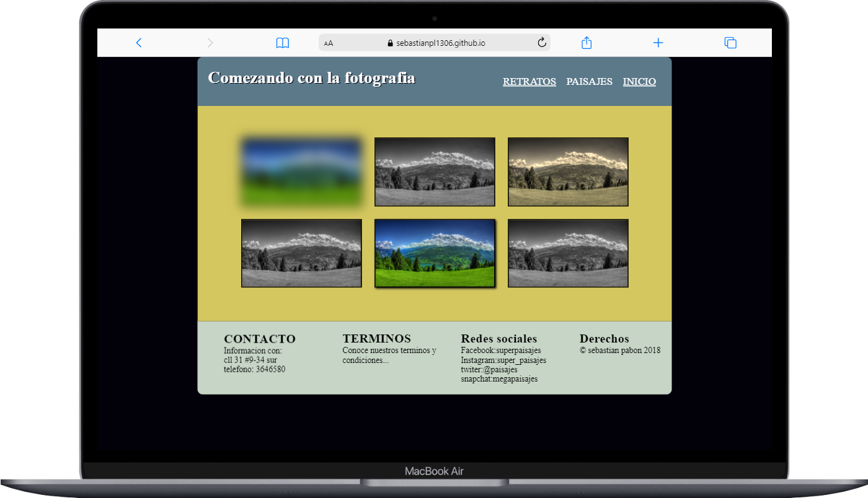The image size is (868, 498).
Task: Open the RETRATOS navigation link
Action: [x=529, y=82]
